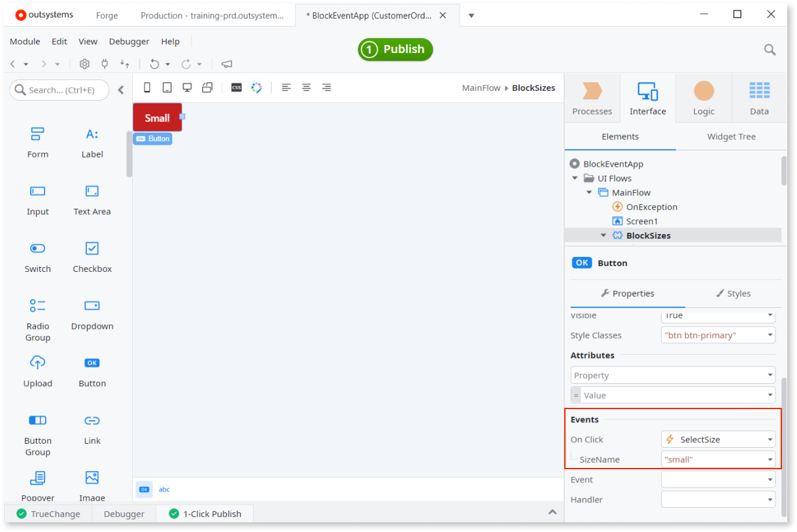The height and width of the screenshot is (532, 797).
Task: Pick the Button widget in toolbox
Action: tap(92, 371)
